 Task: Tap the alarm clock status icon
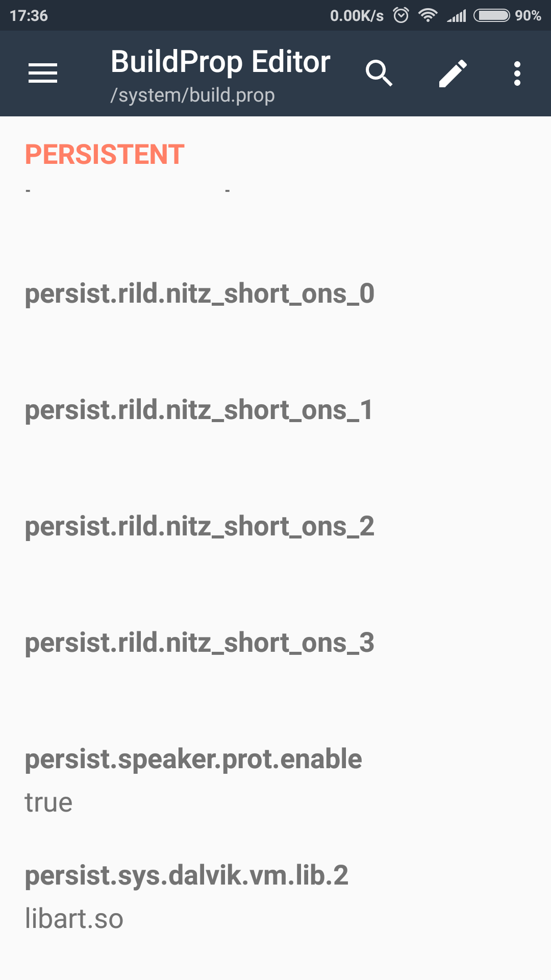[x=401, y=15]
